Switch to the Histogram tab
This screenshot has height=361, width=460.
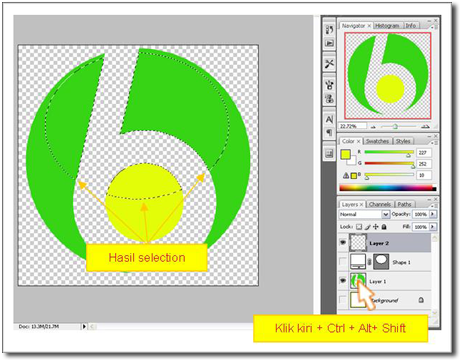tap(387, 26)
